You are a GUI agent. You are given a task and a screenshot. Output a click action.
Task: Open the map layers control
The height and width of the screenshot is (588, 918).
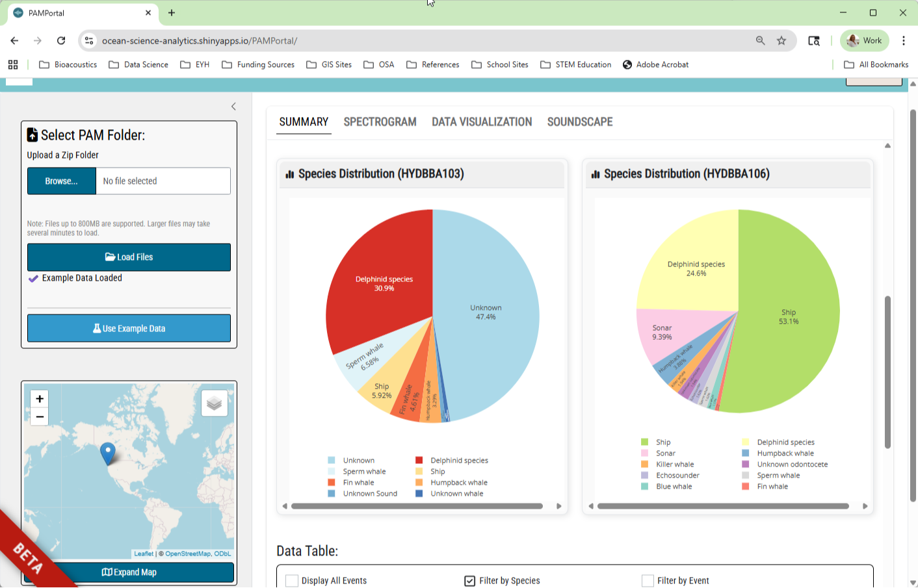coord(215,403)
